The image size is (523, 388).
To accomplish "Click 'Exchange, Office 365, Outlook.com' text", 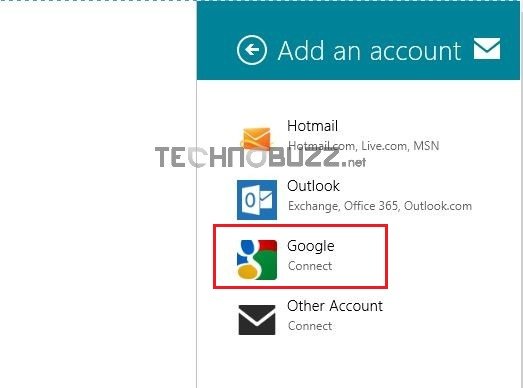I will [380, 206].
